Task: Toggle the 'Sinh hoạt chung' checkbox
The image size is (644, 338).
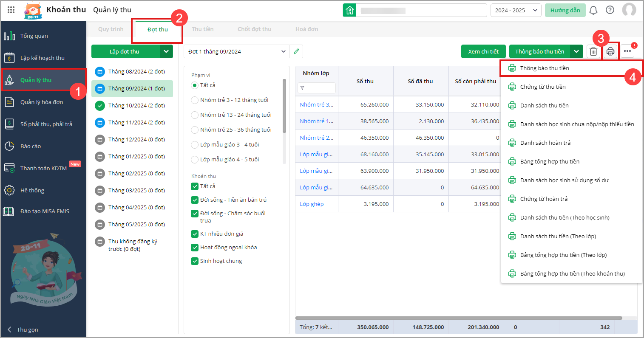Action: 195,261
